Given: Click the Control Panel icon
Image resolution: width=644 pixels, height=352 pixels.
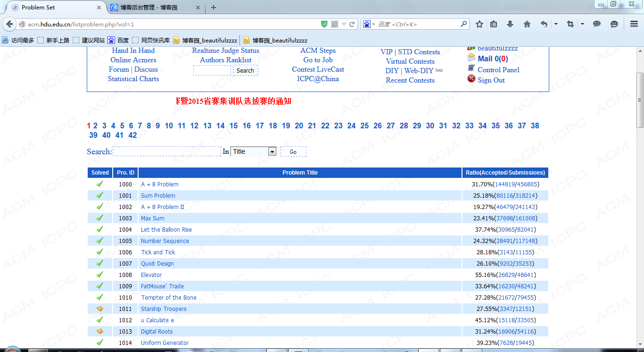Looking at the screenshot, I should click(471, 68).
